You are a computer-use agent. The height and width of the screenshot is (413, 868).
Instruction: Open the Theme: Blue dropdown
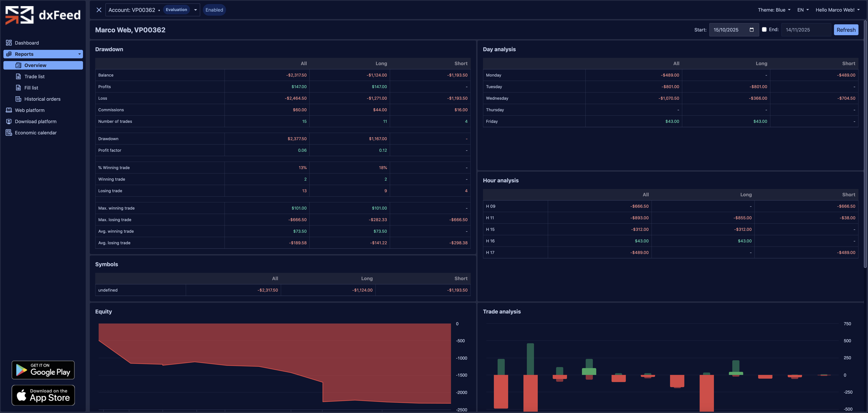pos(774,10)
